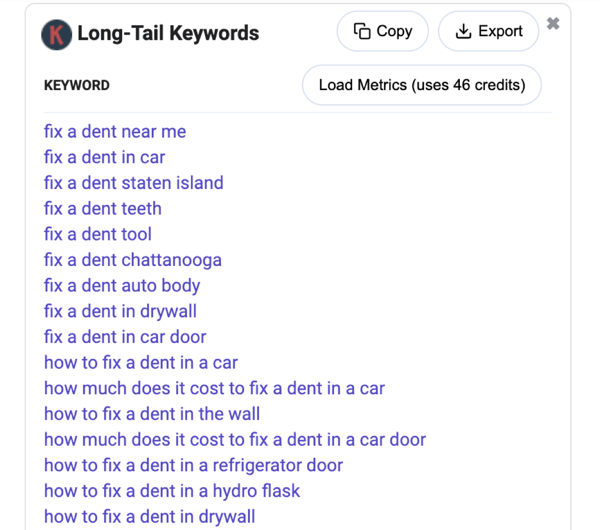Click the Keywords Everywhere K logo

click(56, 34)
